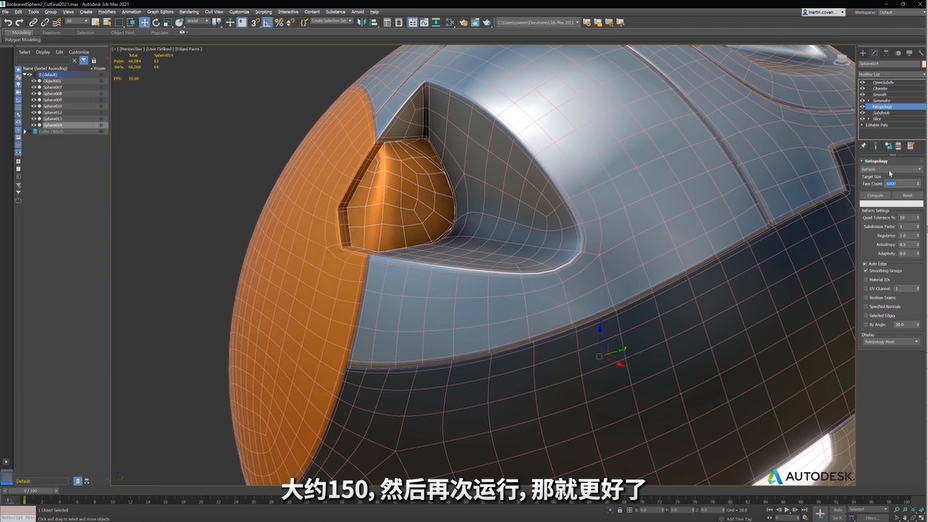Clear the Scene Explorer search with X

pos(75,60)
